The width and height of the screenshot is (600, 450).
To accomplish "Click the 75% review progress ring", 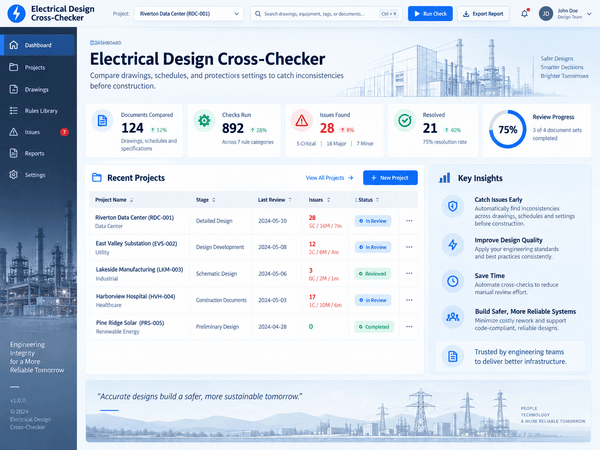I will tap(507, 130).
